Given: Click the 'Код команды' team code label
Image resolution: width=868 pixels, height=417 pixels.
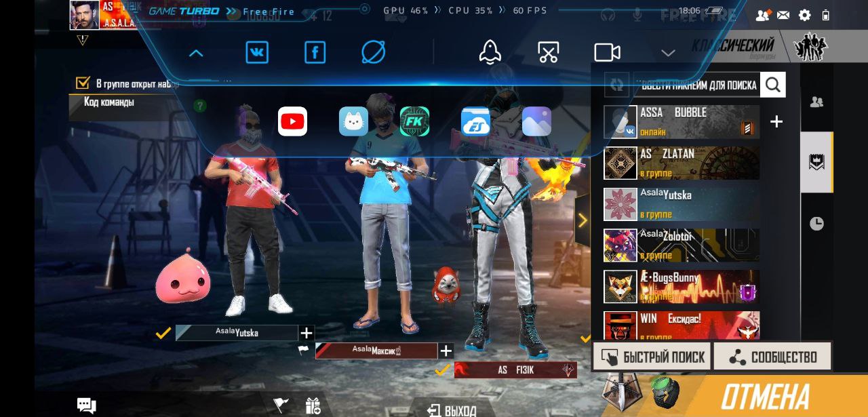Looking at the screenshot, I should pos(108,102).
